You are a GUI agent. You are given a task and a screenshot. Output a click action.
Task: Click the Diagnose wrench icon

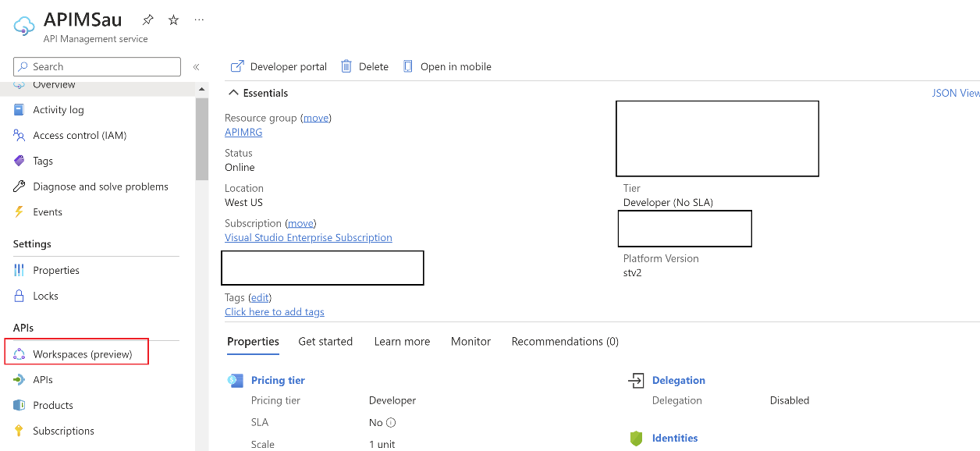point(19,186)
